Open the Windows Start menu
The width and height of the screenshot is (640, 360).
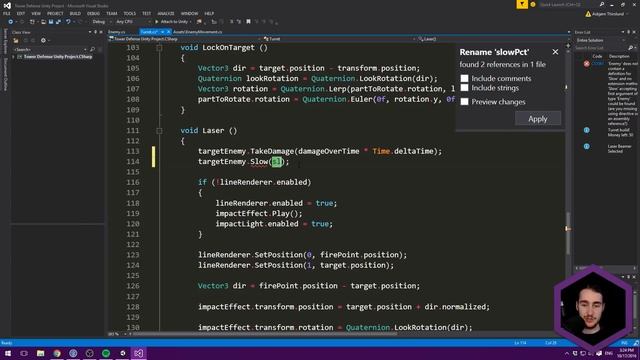click(7, 353)
